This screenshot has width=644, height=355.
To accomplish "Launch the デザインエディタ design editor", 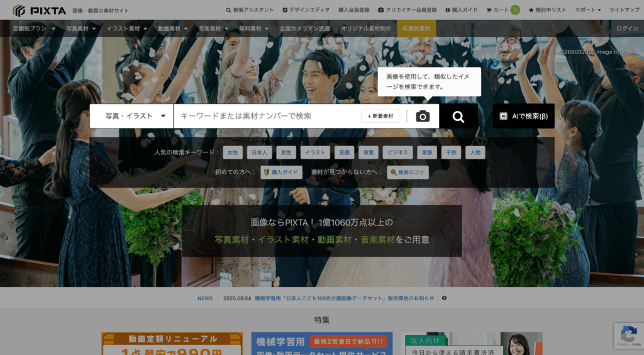I will pyautogui.click(x=306, y=10).
